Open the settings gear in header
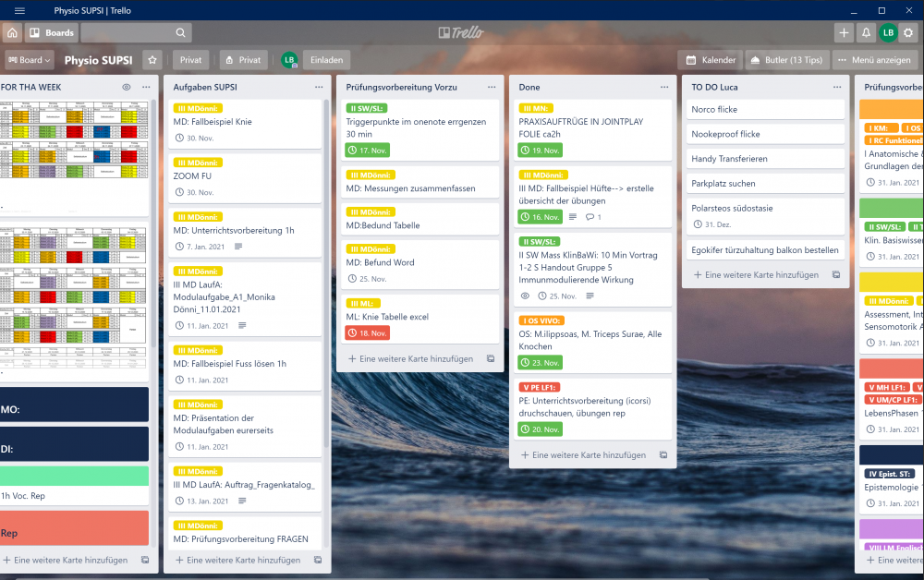 908,32
